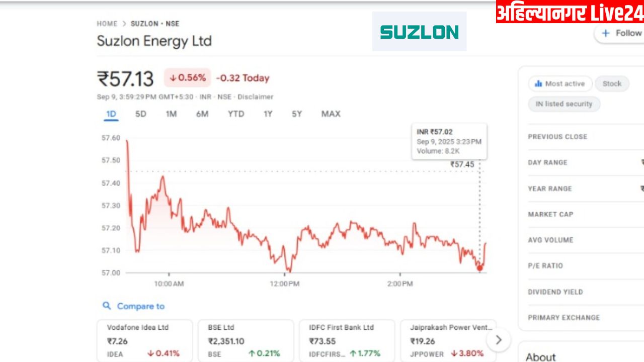This screenshot has height=362, width=644.
Task: Select the 1M time range
Action: 171,114
